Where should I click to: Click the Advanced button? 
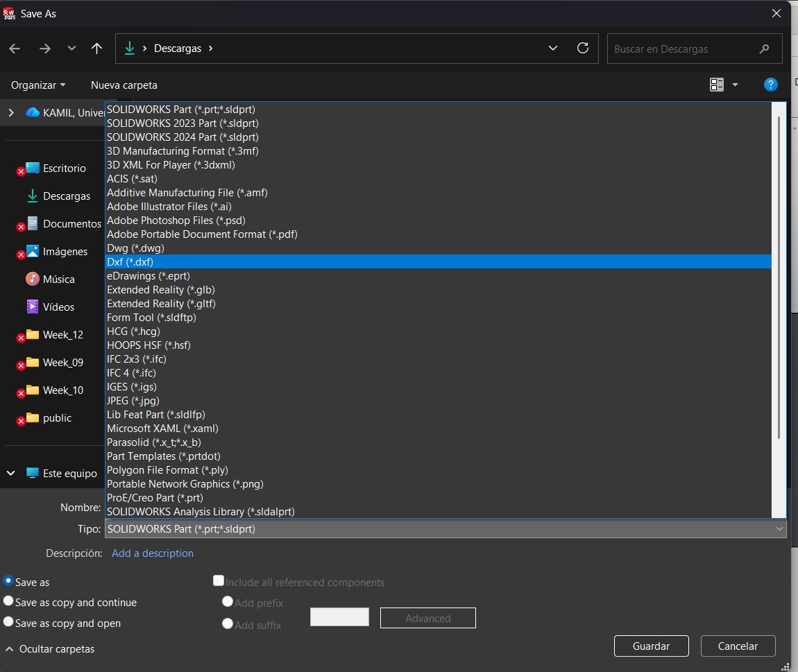(x=428, y=618)
